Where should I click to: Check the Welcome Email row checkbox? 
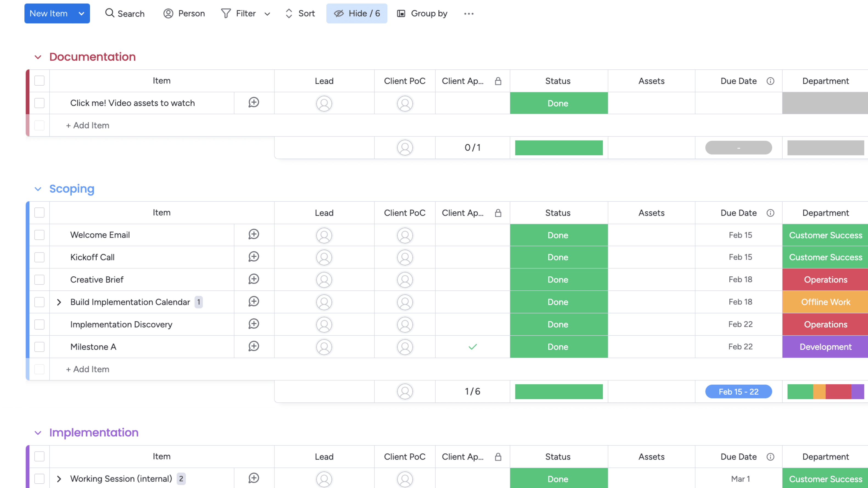(40, 235)
